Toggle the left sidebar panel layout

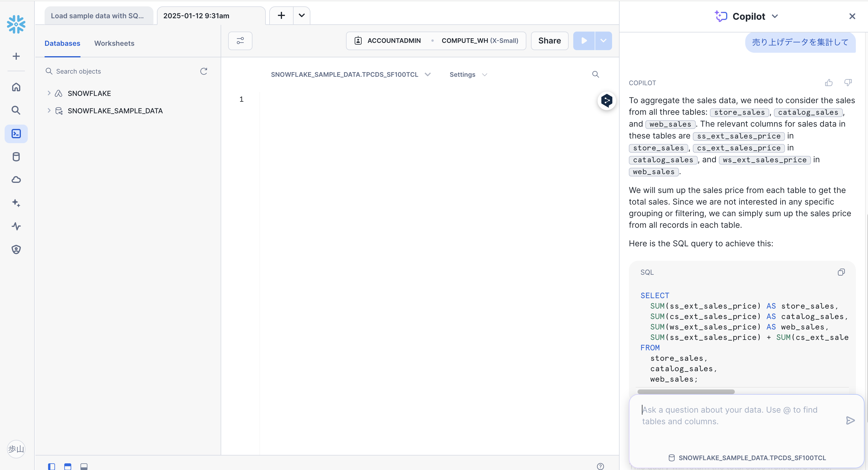click(x=52, y=466)
